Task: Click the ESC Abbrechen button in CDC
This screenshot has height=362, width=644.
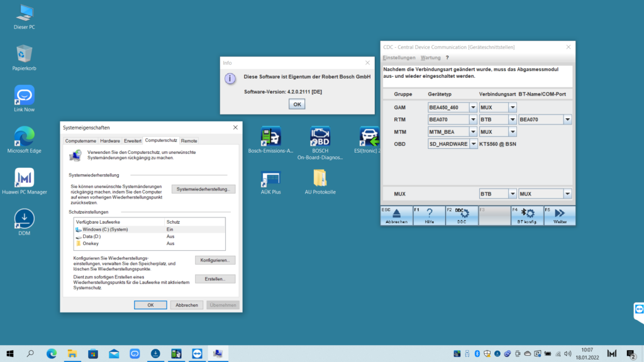Action: coord(396,216)
